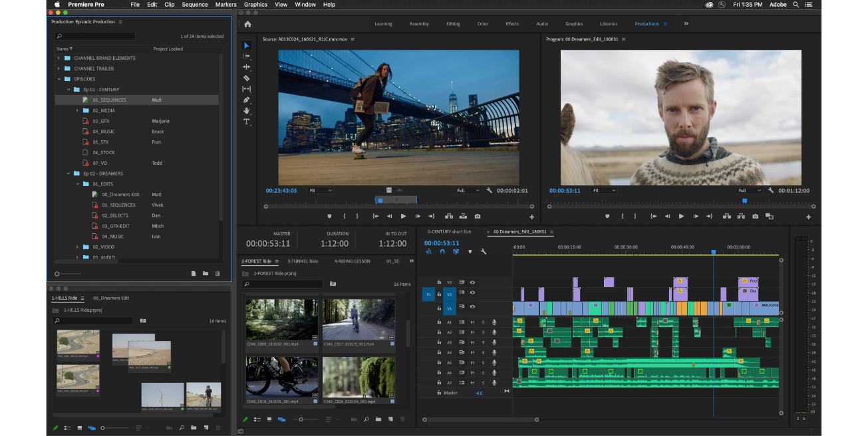Switch to Audio workspace
868x436 pixels.
[542, 24]
